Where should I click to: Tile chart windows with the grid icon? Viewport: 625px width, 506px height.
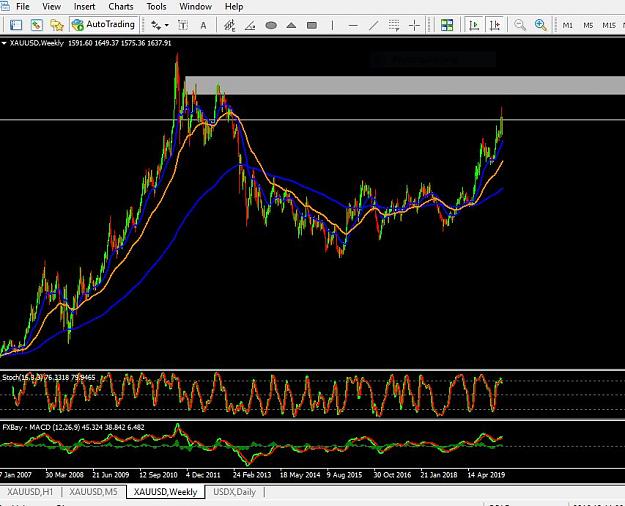point(447,25)
